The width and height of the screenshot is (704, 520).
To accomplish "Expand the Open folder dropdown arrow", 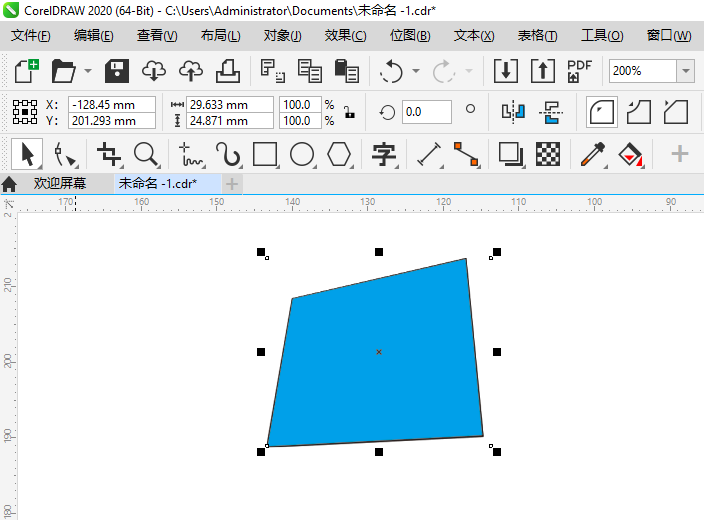I will coord(88,71).
